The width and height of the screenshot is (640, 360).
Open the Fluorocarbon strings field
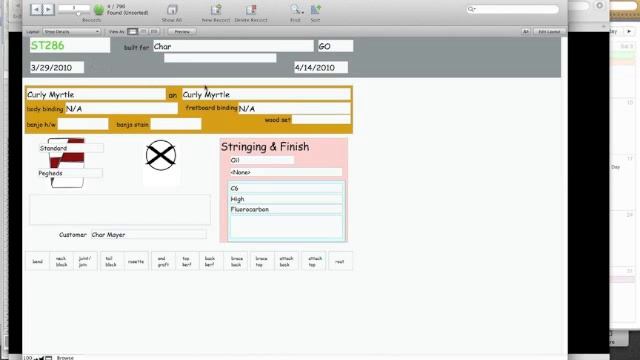pos(286,209)
